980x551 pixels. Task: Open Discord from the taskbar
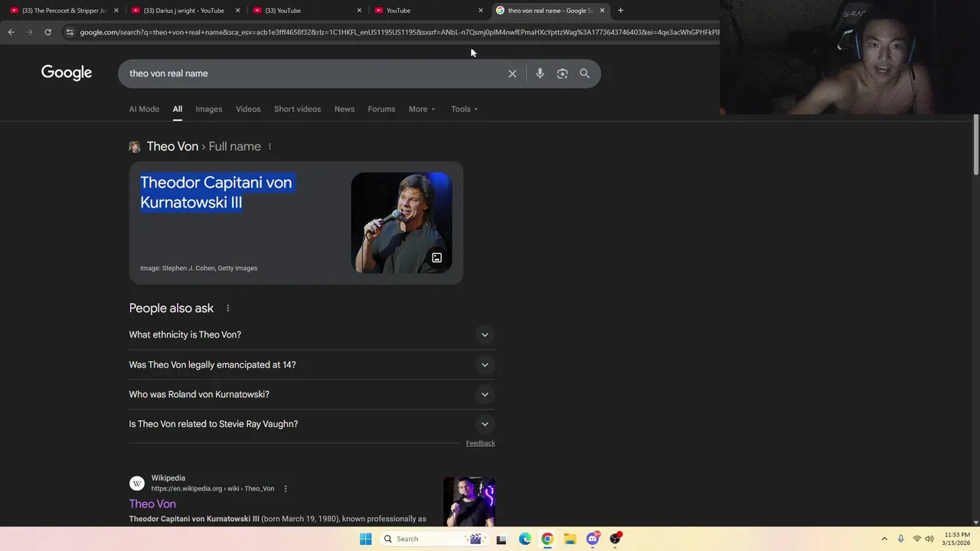click(x=593, y=539)
